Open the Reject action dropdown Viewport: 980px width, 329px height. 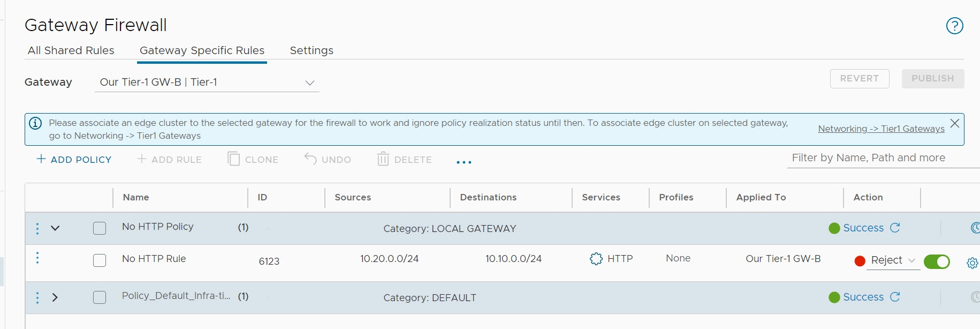click(x=893, y=260)
